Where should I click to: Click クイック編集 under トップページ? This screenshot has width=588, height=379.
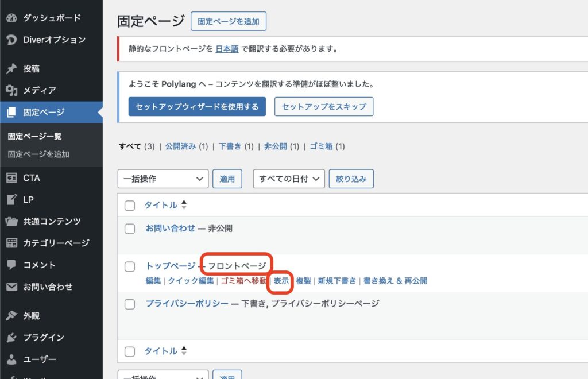coord(191,281)
